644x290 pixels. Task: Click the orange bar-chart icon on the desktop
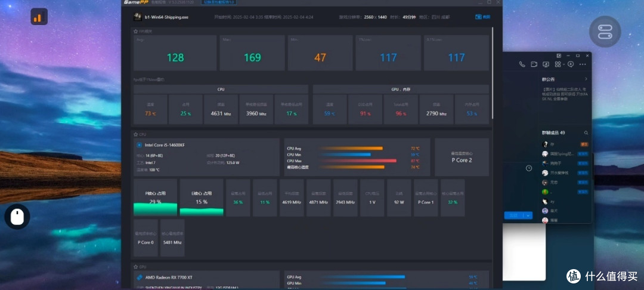(39, 17)
